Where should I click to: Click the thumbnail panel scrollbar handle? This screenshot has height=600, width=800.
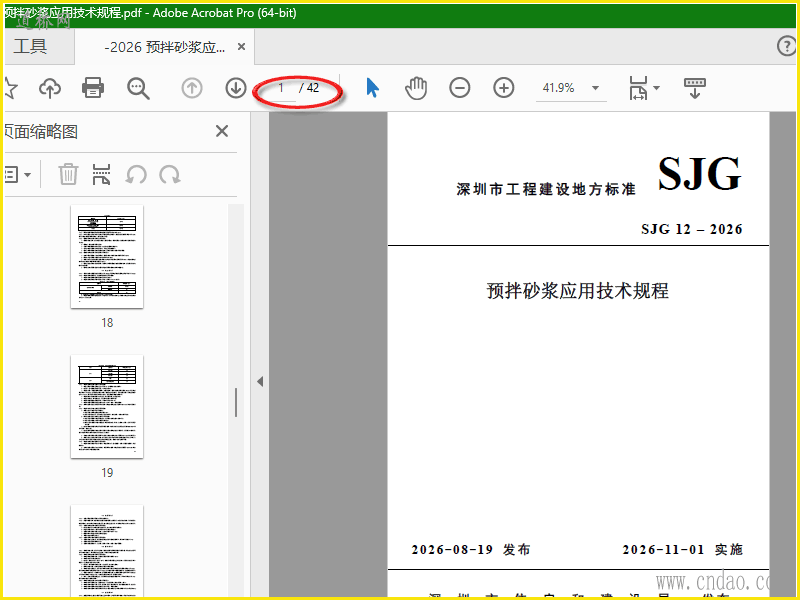[236, 402]
